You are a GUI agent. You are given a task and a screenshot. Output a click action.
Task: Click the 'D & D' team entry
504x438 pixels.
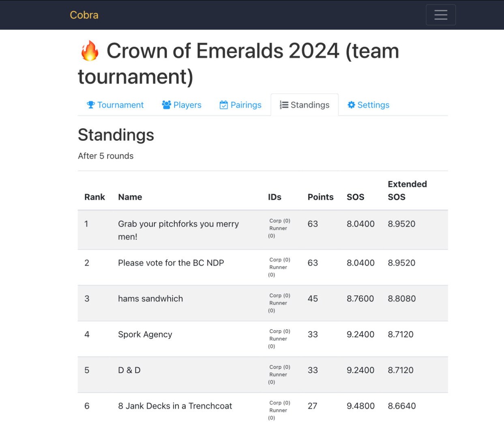[x=129, y=370]
